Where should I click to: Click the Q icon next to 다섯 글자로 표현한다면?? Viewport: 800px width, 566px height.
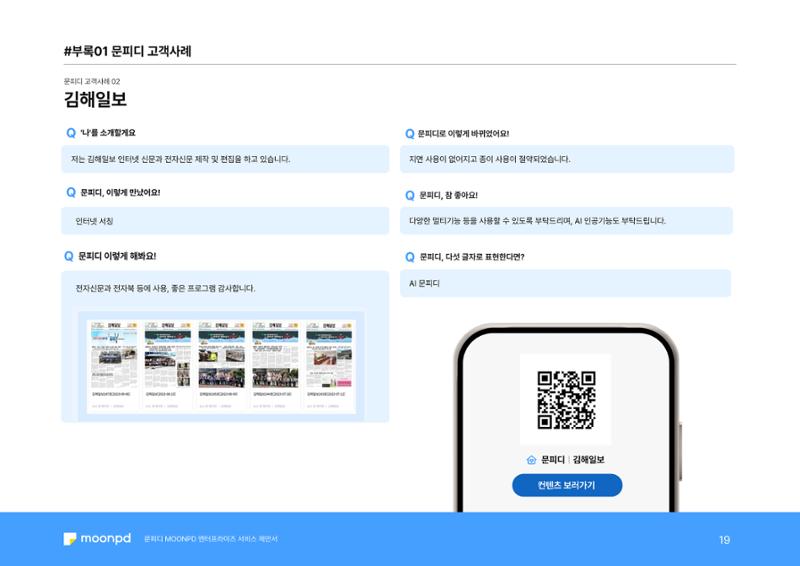click(x=410, y=257)
